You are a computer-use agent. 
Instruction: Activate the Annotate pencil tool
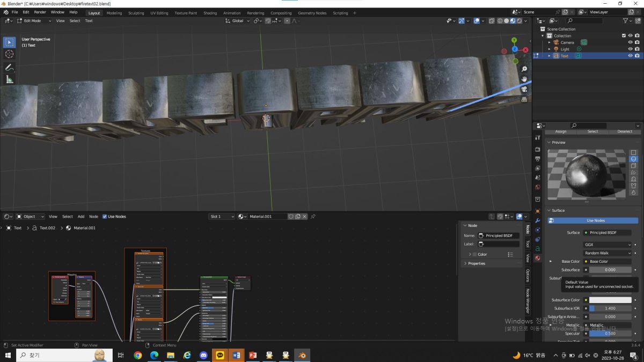pos(9,68)
